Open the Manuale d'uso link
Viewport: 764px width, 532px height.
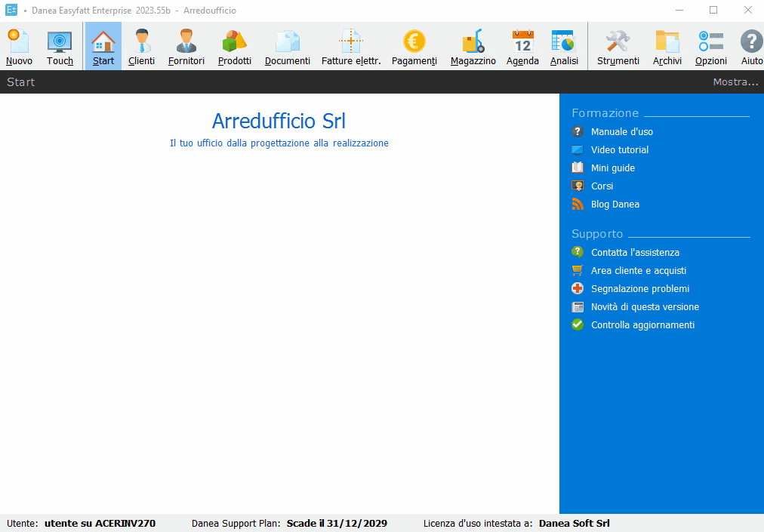(622, 131)
